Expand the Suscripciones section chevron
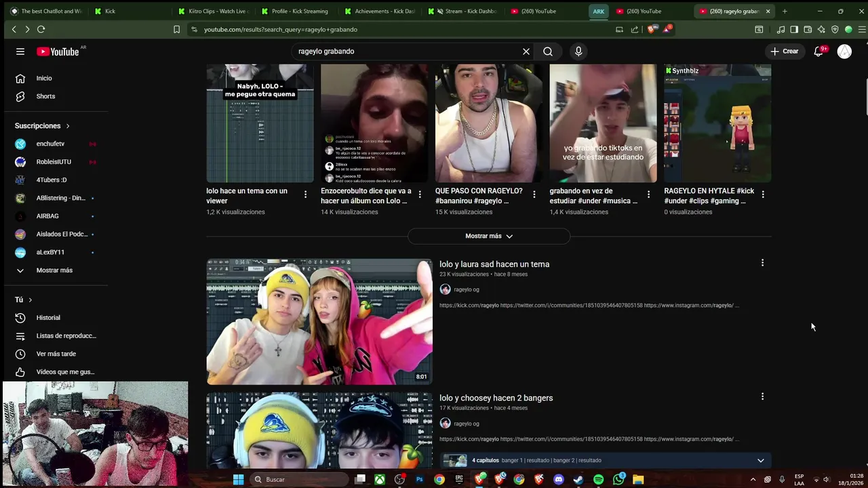This screenshot has height=488, width=868. [x=68, y=126]
